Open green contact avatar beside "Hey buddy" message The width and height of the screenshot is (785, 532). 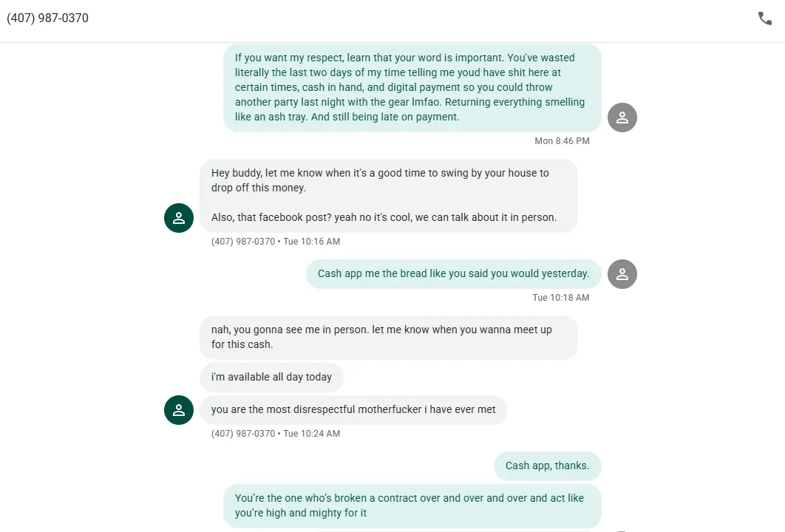(x=179, y=218)
